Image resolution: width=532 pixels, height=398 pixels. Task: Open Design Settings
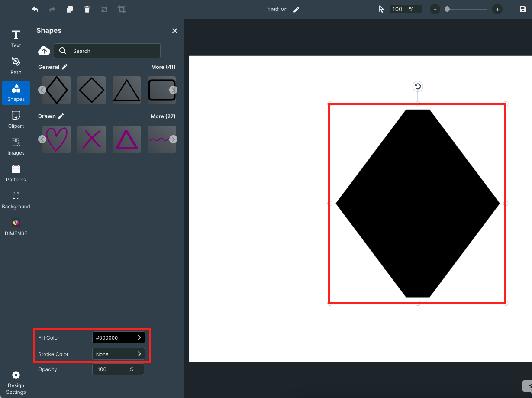16,382
